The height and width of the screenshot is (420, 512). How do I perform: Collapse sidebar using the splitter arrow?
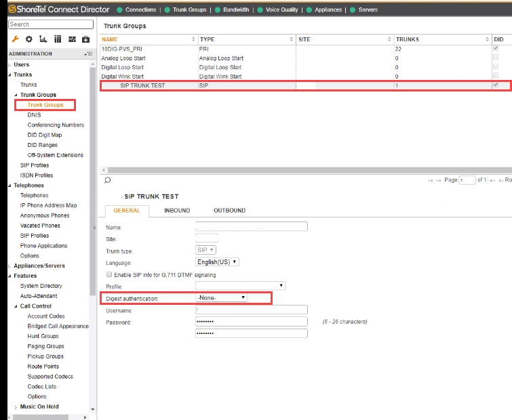click(x=94, y=228)
